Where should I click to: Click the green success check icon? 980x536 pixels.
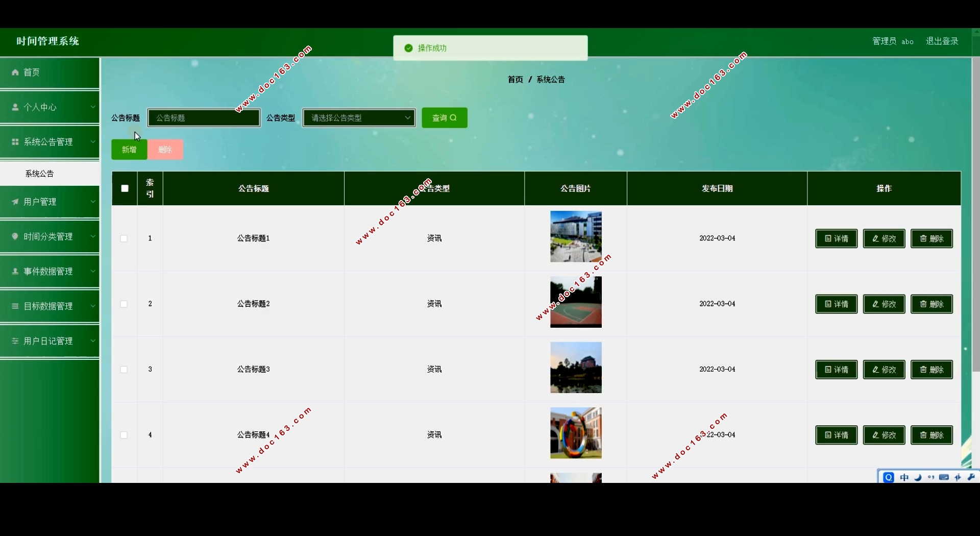point(408,48)
